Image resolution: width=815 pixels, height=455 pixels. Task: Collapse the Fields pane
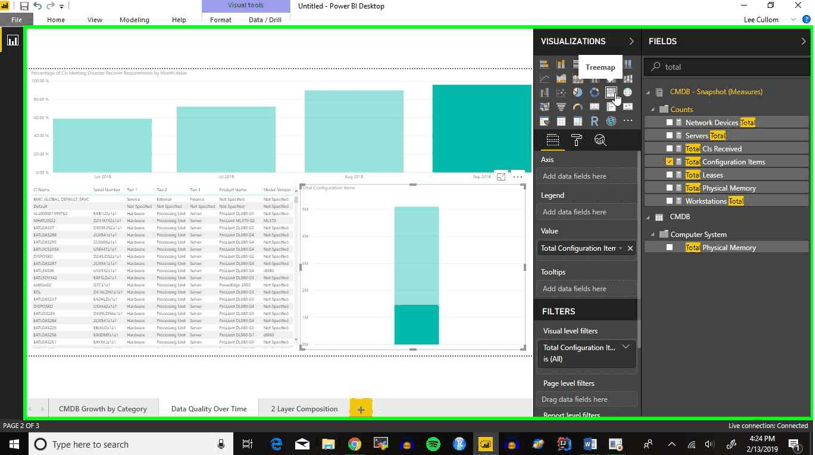click(804, 41)
